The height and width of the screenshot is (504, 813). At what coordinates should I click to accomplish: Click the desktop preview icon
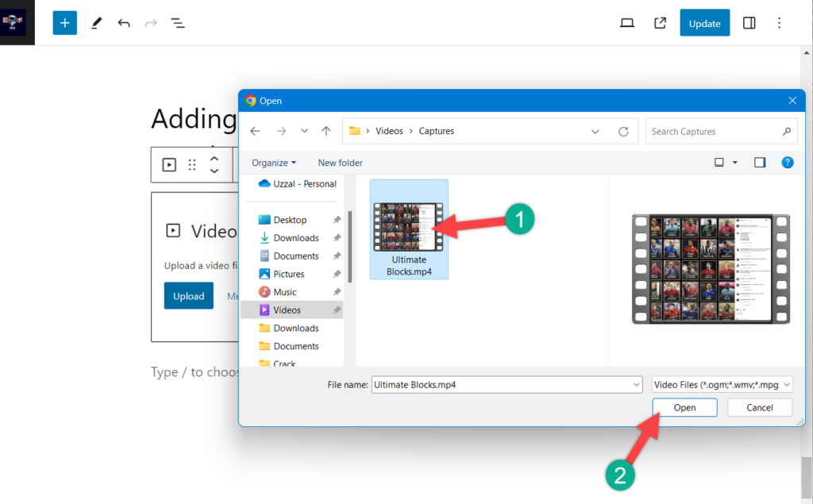pyautogui.click(x=626, y=23)
